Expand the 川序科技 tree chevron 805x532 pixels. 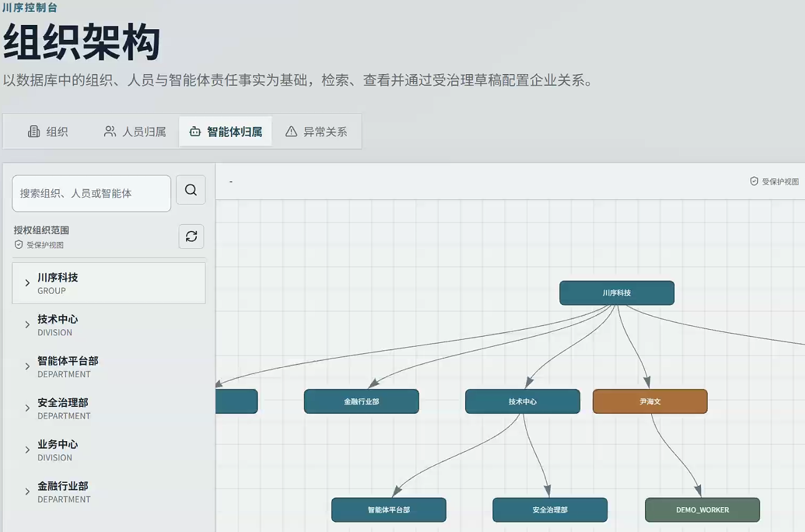(x=27, y=283)
